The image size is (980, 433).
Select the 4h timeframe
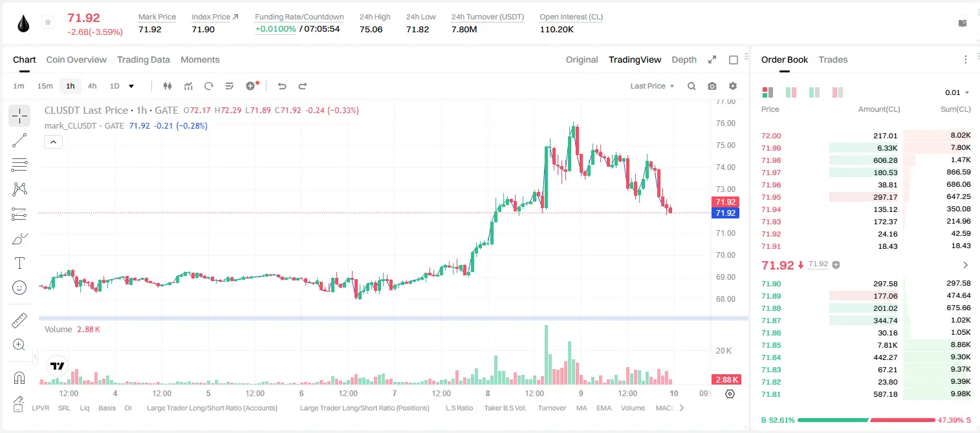point(93,86)
